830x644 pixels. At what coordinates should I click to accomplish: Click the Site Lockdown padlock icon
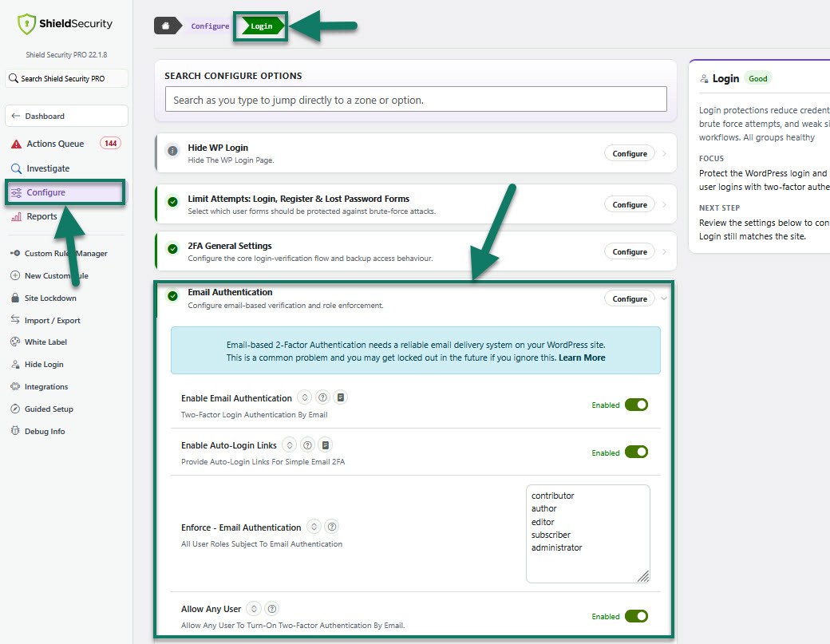(x=15, y=298)
